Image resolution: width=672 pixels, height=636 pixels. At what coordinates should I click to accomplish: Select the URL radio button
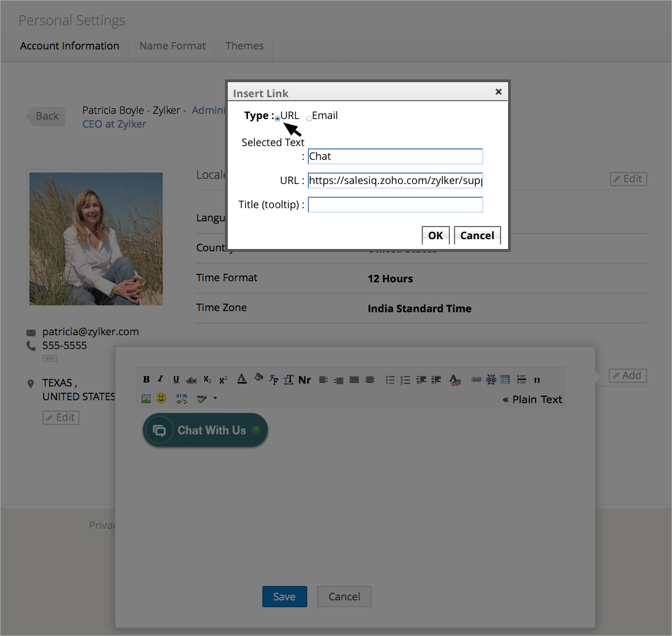tap(278, 118)
